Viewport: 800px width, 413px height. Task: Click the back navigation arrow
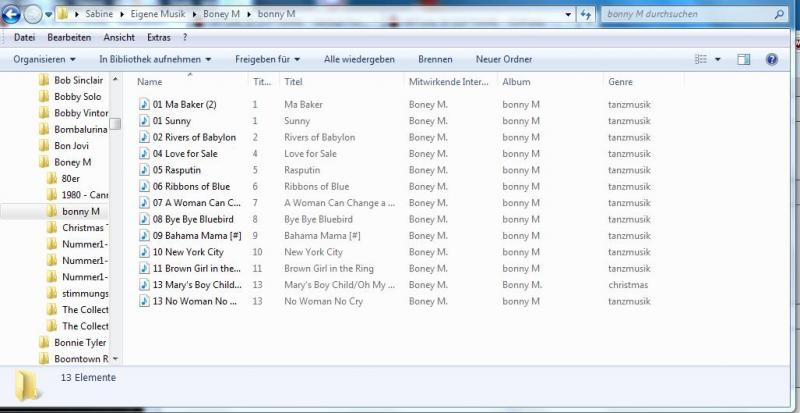13,14
